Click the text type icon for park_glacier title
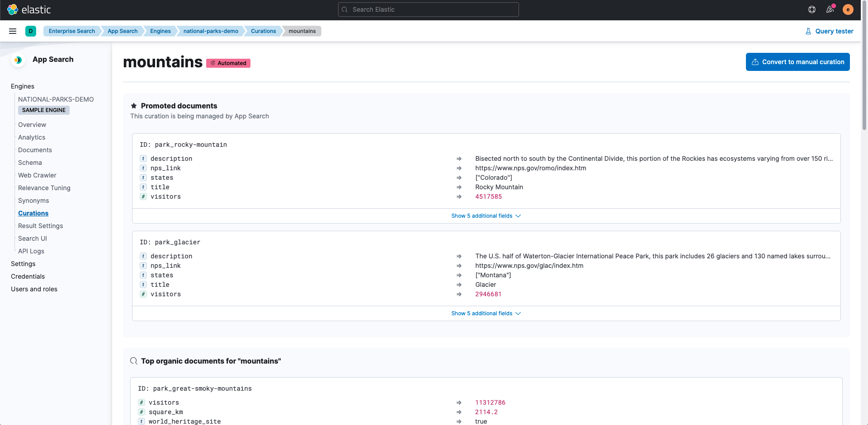 (x=143, y=285)
